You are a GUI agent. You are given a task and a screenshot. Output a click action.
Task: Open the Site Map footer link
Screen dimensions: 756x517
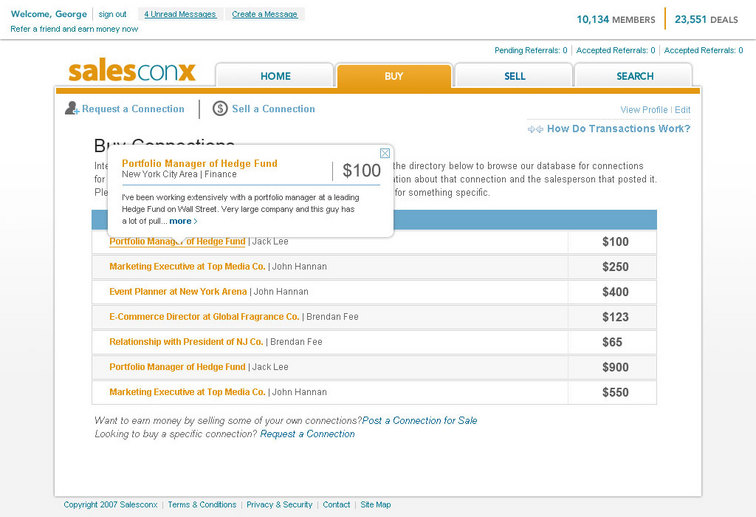coord(376,504)
